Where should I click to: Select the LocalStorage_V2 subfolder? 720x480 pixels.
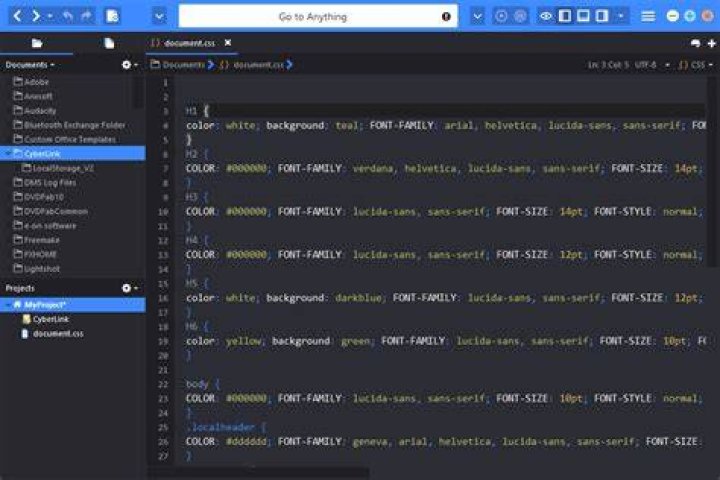pyautogui.click(x=58, y=168)
